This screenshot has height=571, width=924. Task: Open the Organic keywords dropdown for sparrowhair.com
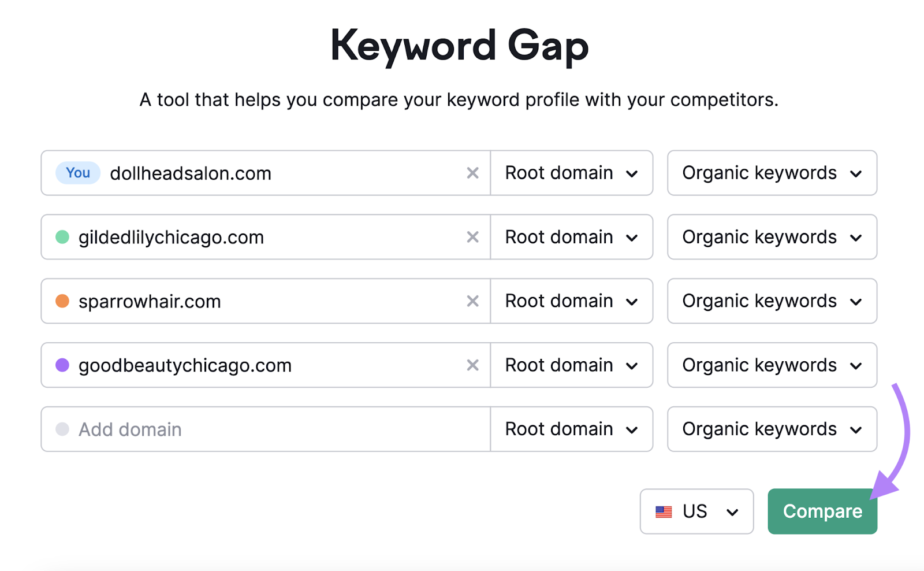click(772, 301)
